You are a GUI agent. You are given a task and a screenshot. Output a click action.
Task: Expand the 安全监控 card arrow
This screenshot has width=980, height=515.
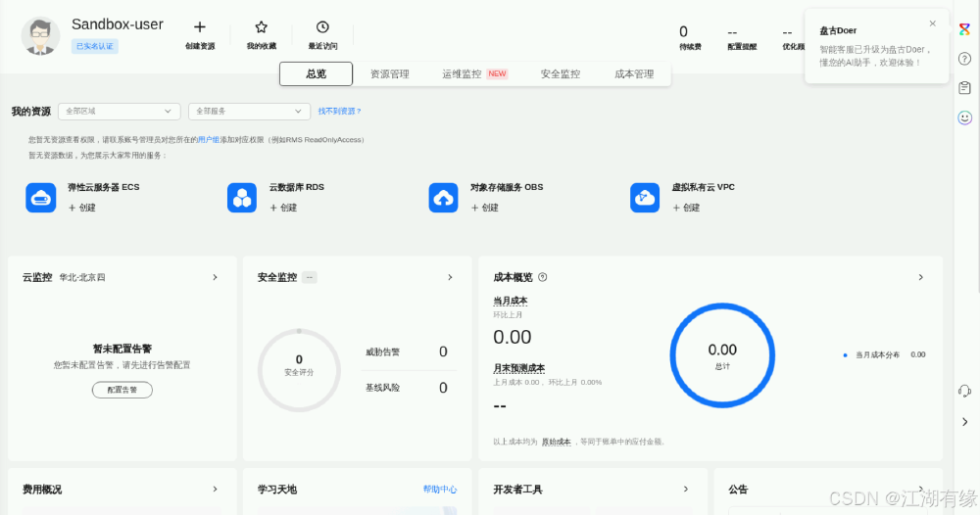[450, 277]
